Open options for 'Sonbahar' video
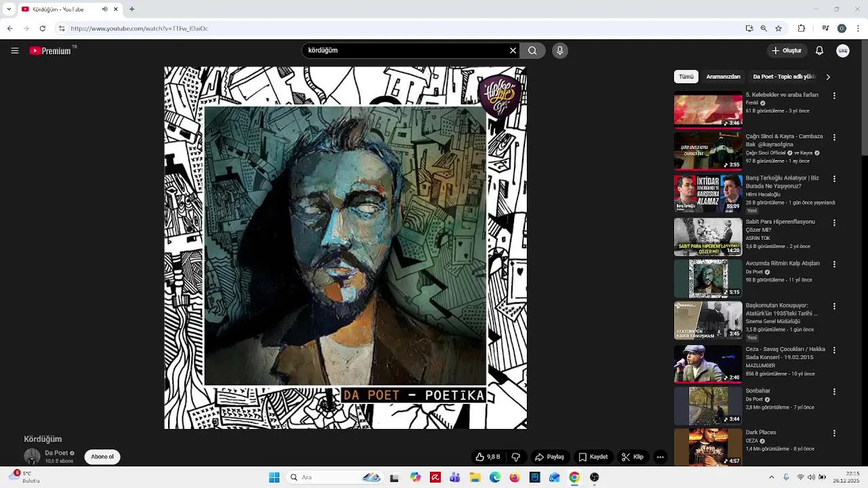 click(834, 392)
